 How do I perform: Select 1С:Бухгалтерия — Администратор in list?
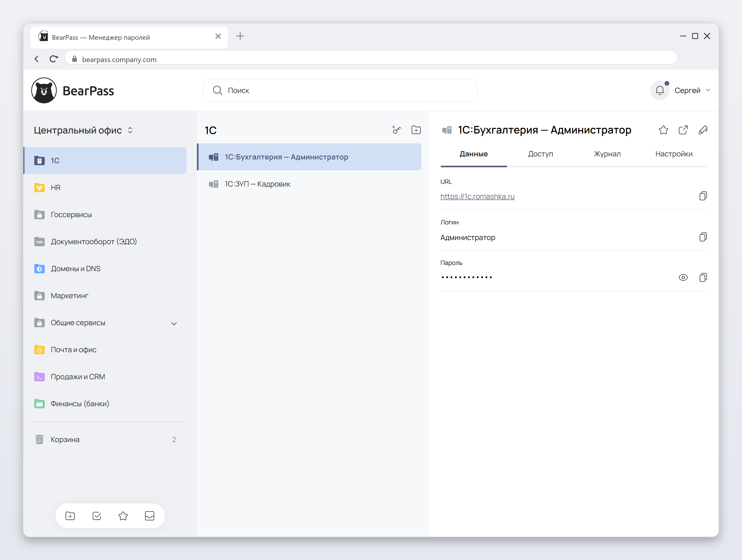pos(309,157)
